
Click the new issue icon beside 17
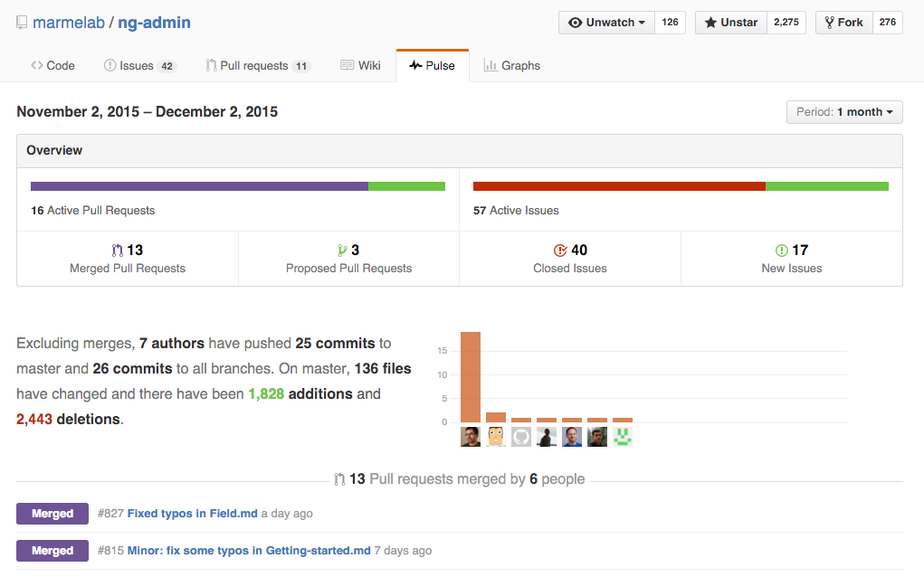coord(781,251)
